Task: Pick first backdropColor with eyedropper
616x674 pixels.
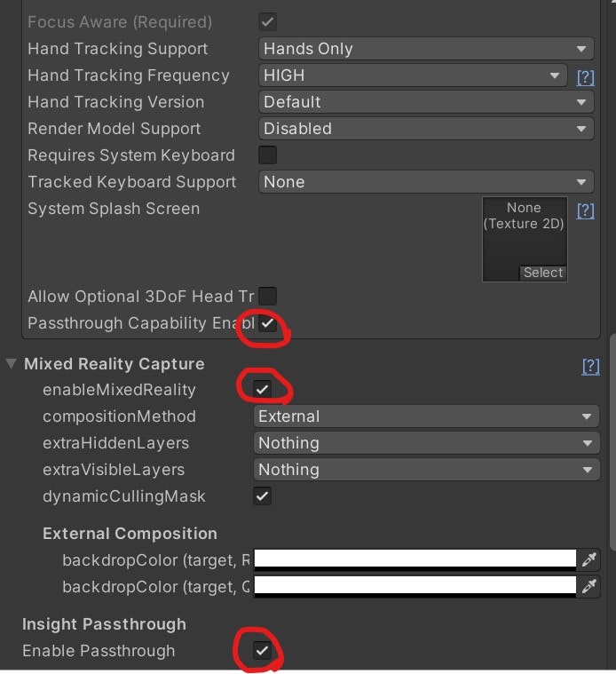Action: pos(588,559)
